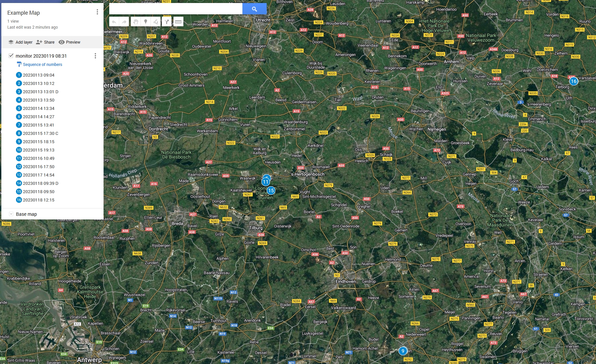The image size is (596, 364).
Task: Click marker 15 near Loonse Duinen
Action: click(271, 190)
